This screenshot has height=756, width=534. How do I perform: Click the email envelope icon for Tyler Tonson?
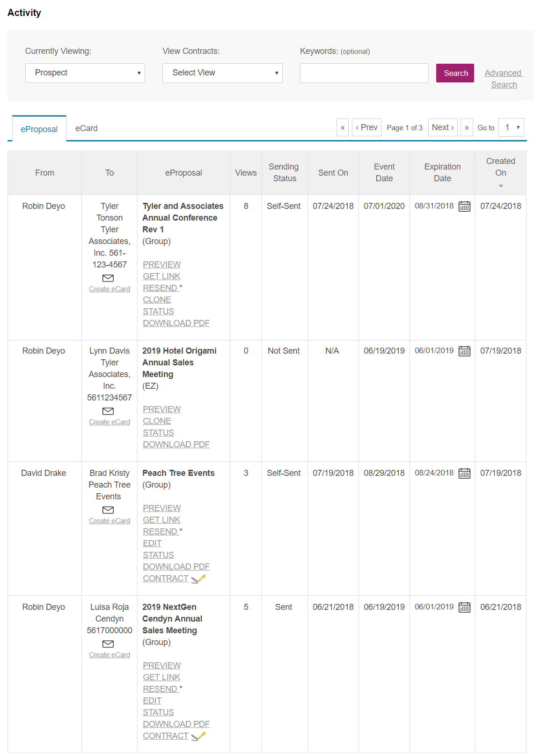point(108,278)
